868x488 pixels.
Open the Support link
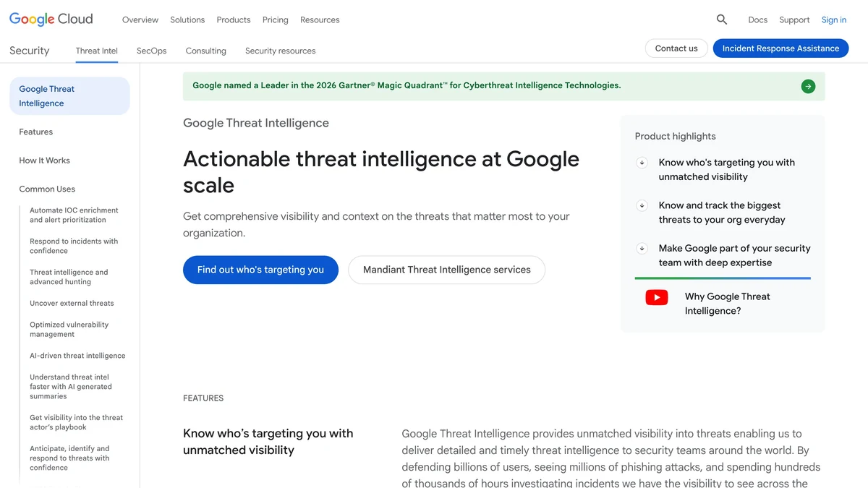click(794, 20)
